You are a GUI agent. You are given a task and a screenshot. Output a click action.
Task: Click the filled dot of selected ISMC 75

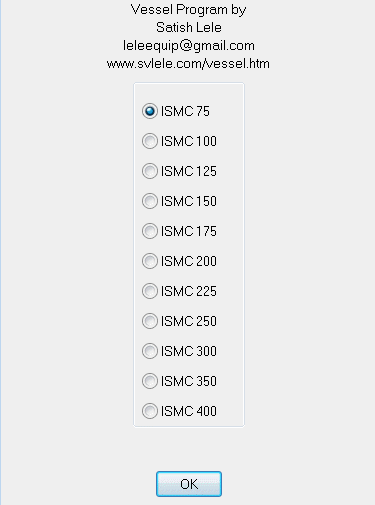point(150,111)
